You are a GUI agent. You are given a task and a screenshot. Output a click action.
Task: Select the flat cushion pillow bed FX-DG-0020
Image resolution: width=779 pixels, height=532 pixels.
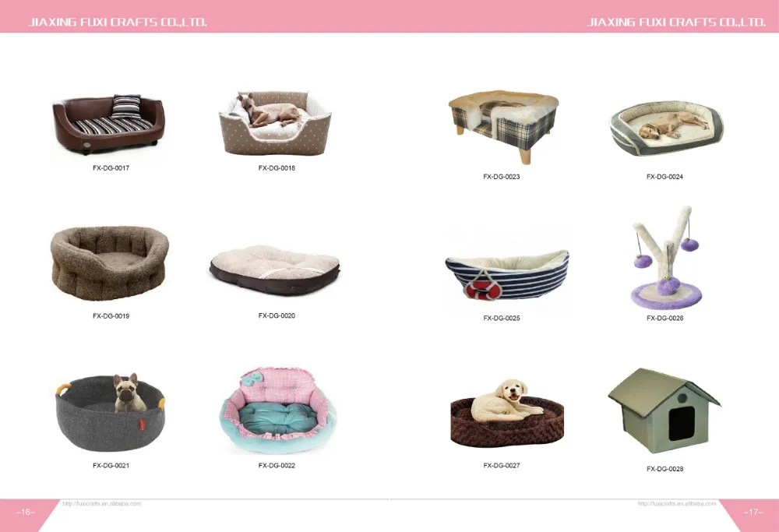275,270
